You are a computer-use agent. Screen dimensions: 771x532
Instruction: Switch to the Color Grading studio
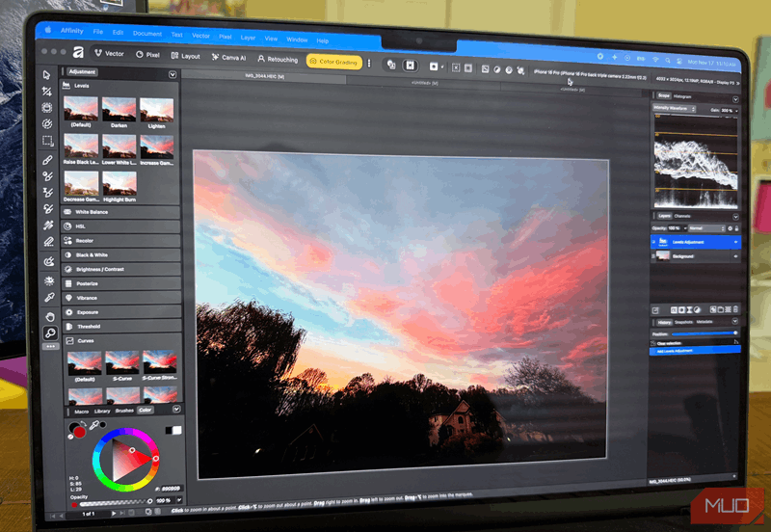332,62
